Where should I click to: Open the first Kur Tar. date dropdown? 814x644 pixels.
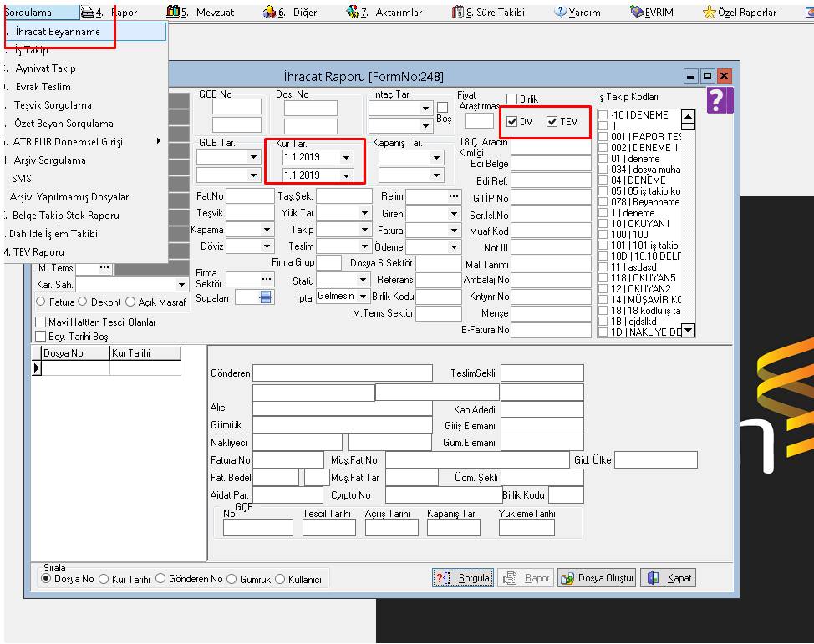346,157
